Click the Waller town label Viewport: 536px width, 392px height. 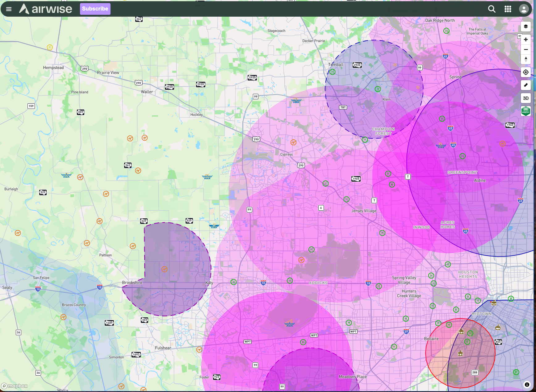(147, 92)
